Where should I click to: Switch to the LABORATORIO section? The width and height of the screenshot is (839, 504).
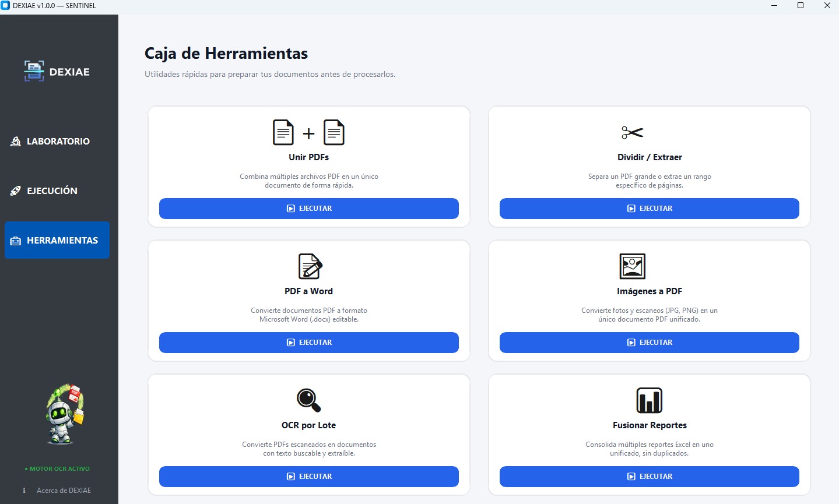(58, 141)
